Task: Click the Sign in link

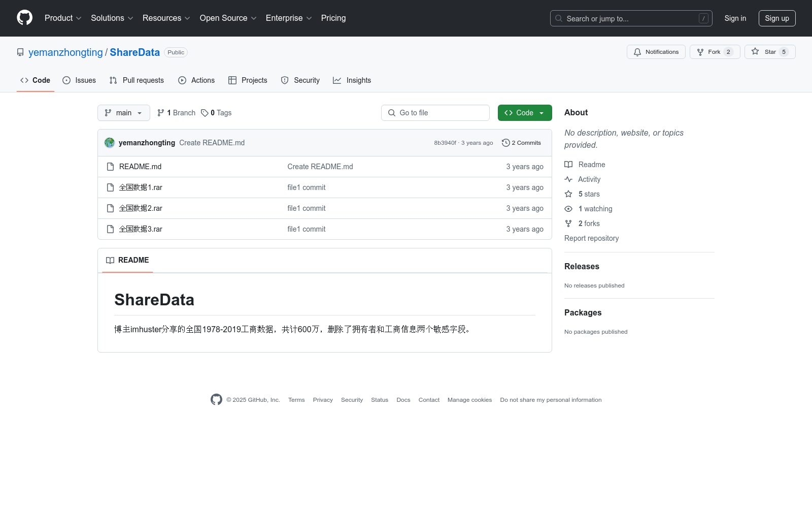Action: [x=735, y=18]
